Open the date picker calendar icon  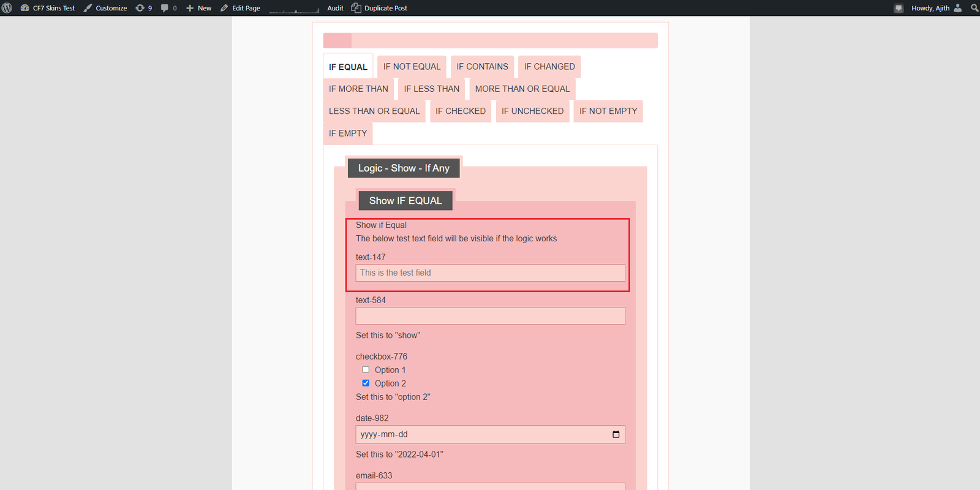616,434
